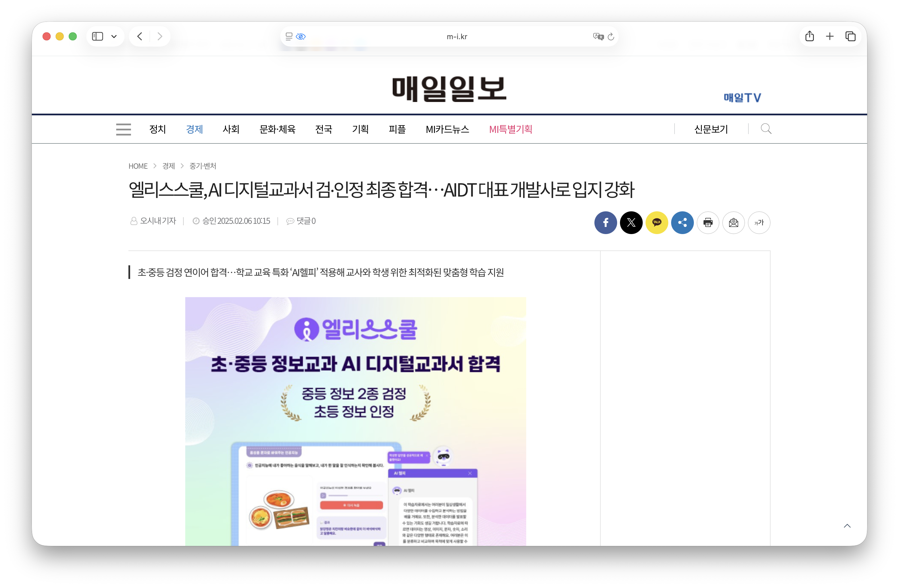Share via KakaoTalk
This screenshot has width=899, height=588.
tap(657, 222)
